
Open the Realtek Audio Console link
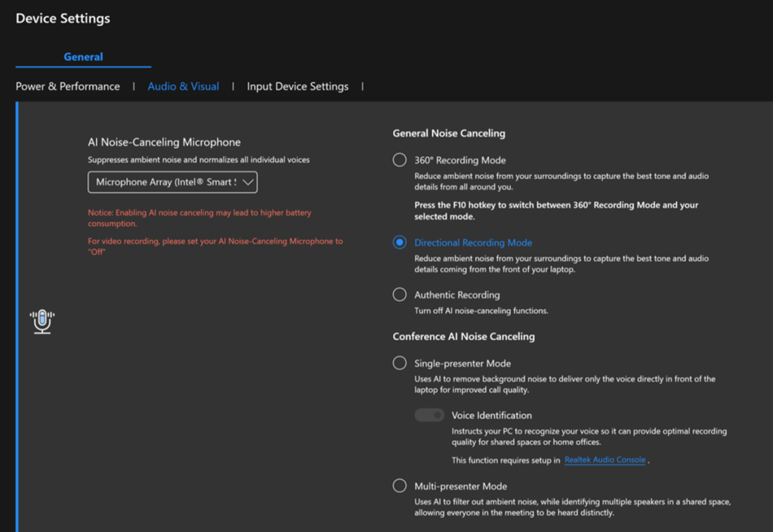[604, 459]
